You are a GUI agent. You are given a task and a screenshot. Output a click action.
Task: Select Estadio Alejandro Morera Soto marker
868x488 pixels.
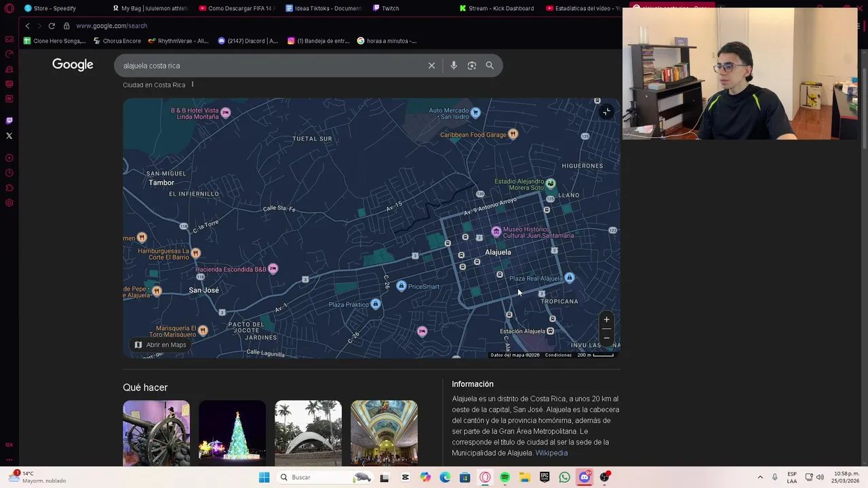(551, 184)
